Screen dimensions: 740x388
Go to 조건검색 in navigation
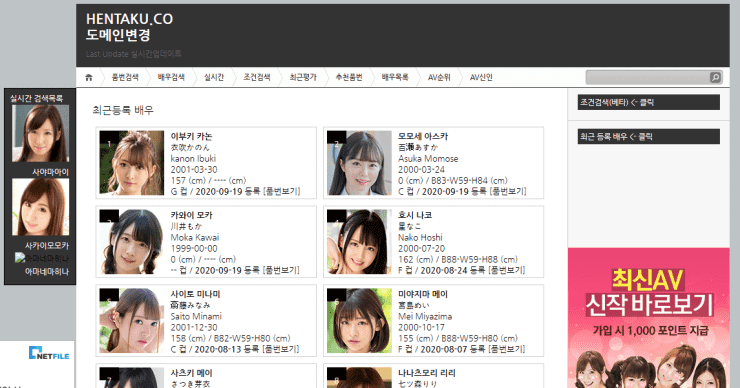[x=257, y=77]
